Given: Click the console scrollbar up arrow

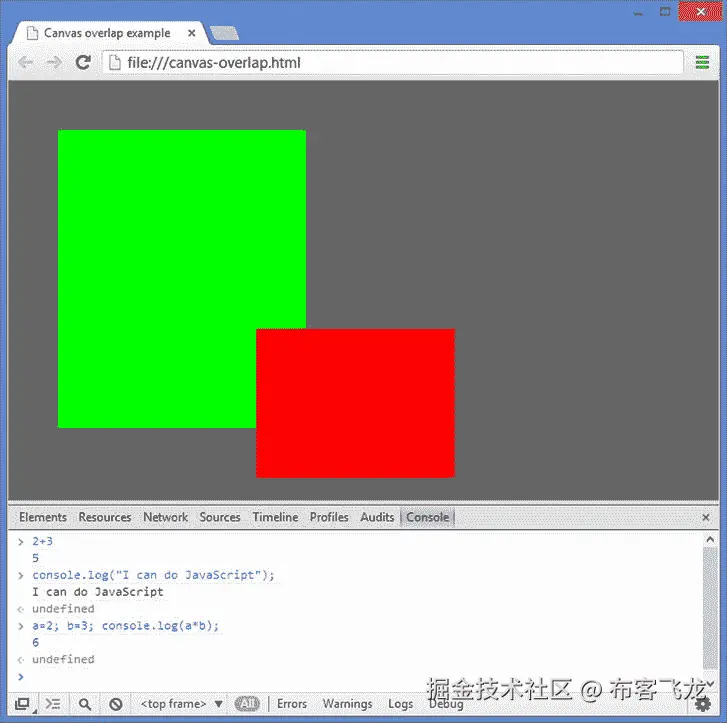Looking at the screenshot, I should point(710,540).
